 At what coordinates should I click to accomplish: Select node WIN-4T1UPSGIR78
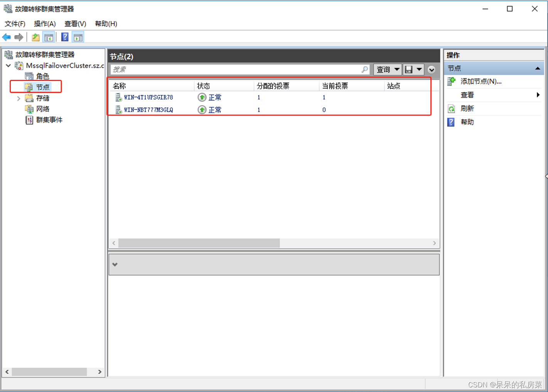[x=148, y=98]
